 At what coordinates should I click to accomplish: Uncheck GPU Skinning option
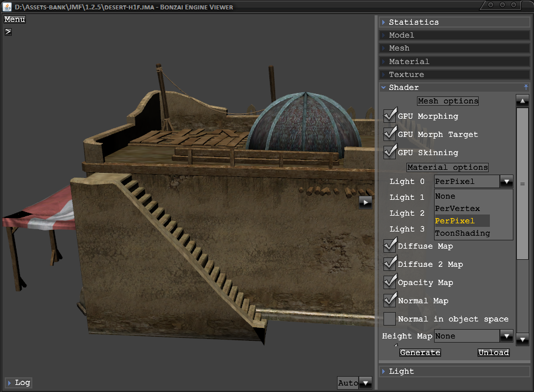pos(389,152)
